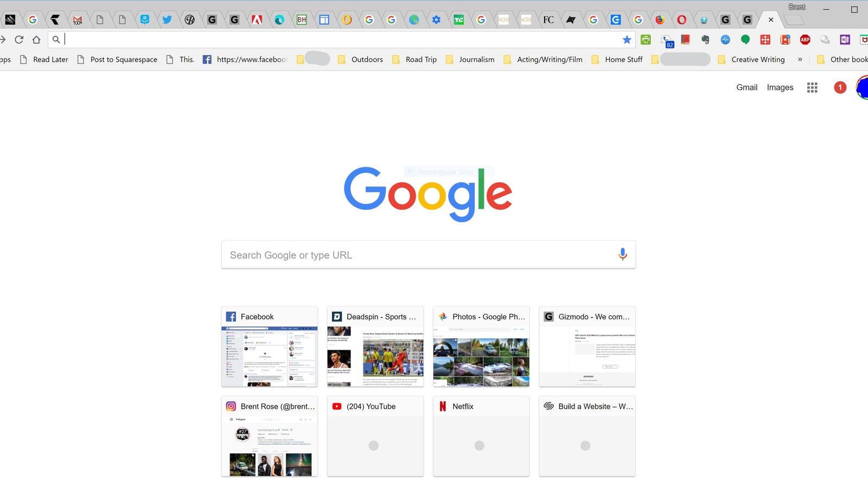The width and height of the screenshot is (868, 488).
Task: Reload the page with the refresh icon
Action: [19, 40]
